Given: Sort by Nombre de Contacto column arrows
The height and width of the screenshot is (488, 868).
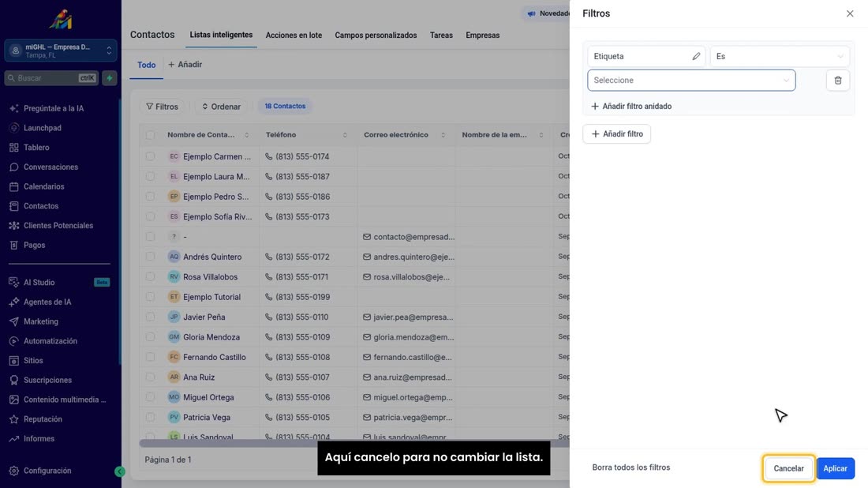Looking at the screenshot, I should click(x=247, y=135).
